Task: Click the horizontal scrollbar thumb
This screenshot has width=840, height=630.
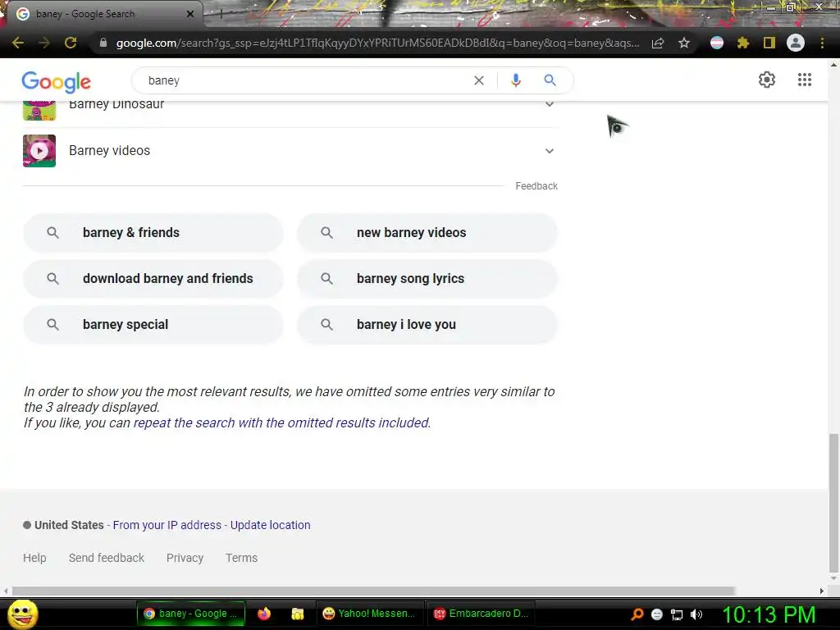Action: click(x=373, y=591)
